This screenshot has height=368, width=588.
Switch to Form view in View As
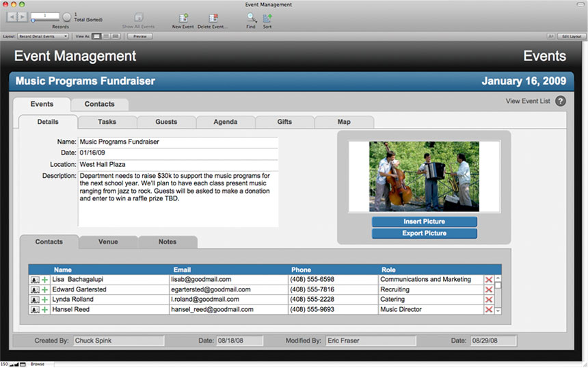point(96,36)
